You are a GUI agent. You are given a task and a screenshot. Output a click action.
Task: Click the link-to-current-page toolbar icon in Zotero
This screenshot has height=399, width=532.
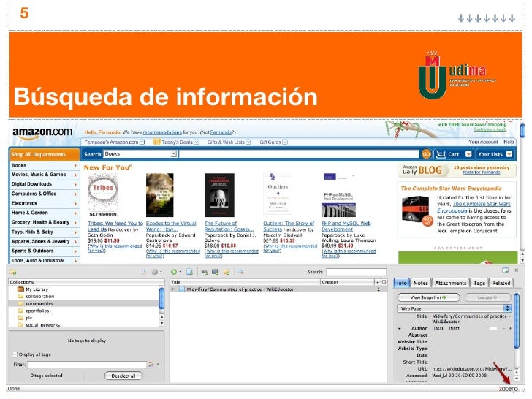(x=205, y=272)
